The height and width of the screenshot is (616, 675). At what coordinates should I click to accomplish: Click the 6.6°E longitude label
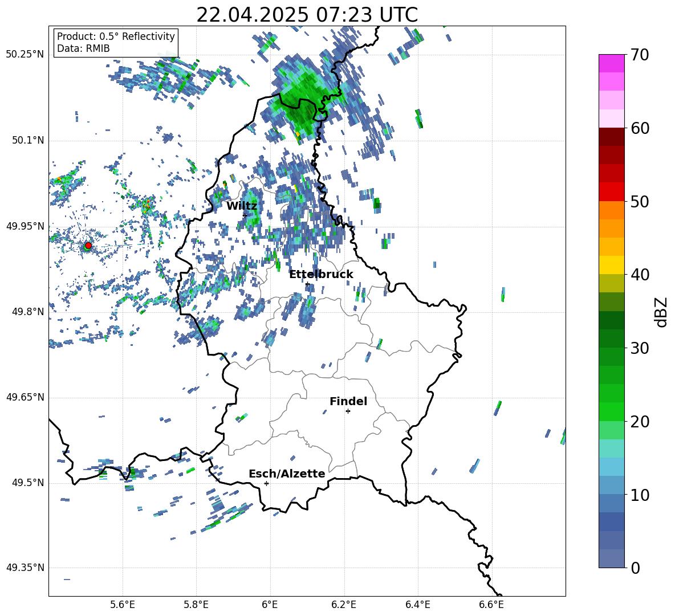pyautogui.click(x=491, y=605)
